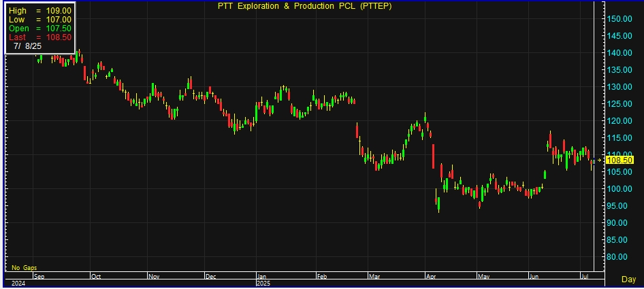The width and height of the screenshot is (644, 289).
Task: Click the Apr month label on time axis
Action: (431, 277)
